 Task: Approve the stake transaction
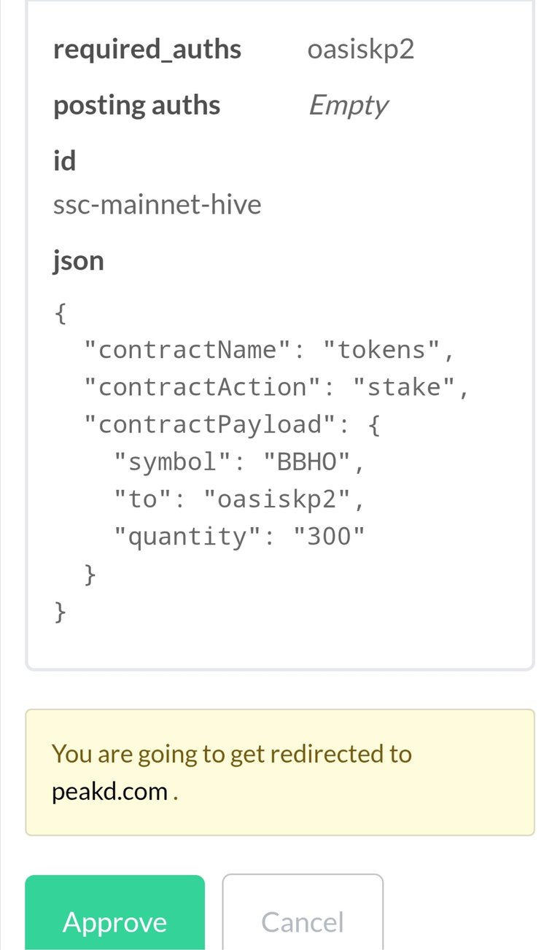[x=115, y=913]
